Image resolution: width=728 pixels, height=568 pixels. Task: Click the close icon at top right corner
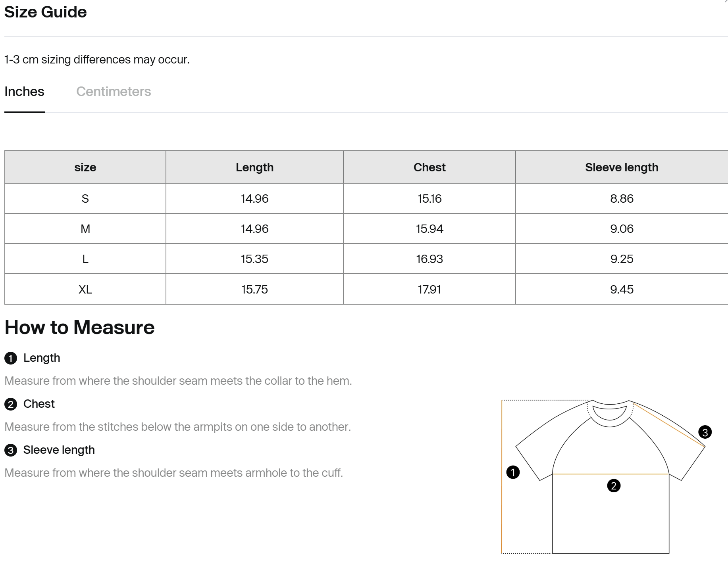[726, 2]
